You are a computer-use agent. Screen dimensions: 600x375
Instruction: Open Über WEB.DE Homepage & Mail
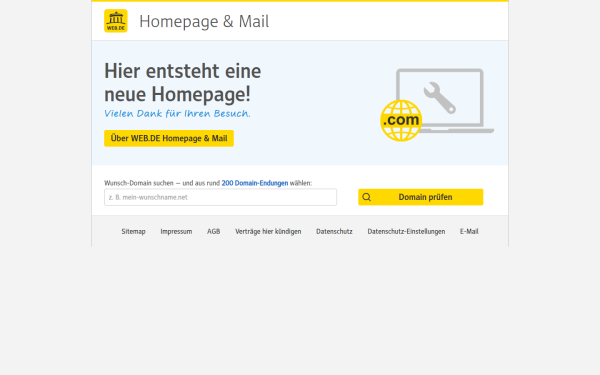(169, 138)
